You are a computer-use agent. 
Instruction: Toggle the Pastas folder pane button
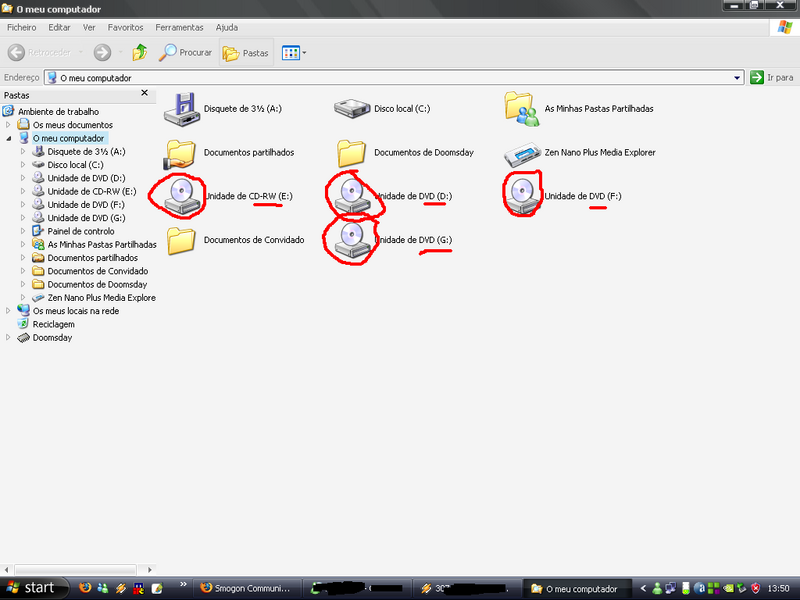point(246,53)
